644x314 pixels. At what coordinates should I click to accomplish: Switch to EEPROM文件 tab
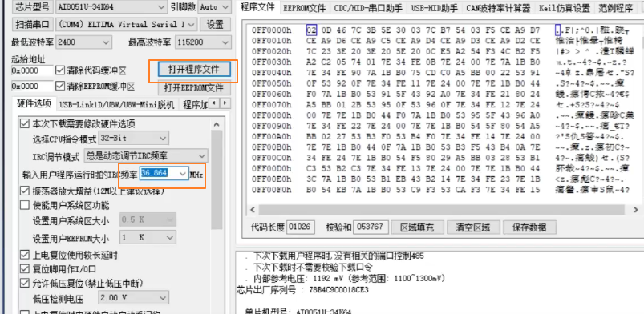(304, 8)
